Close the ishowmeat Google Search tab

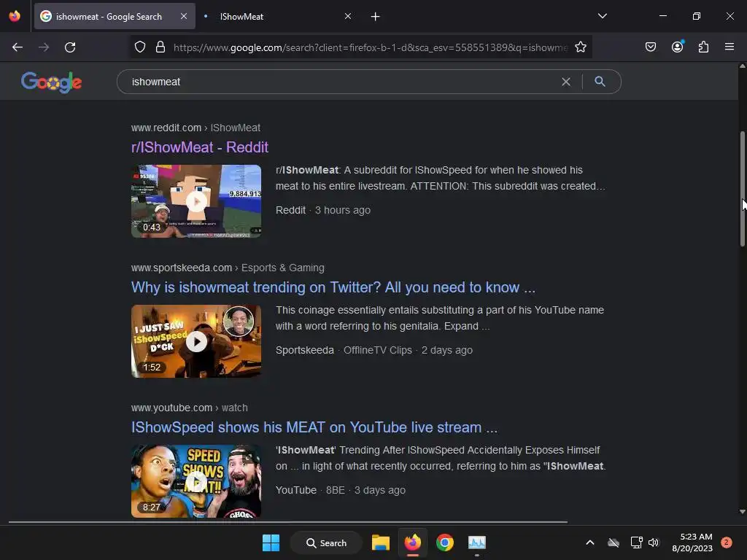point(184,16)
